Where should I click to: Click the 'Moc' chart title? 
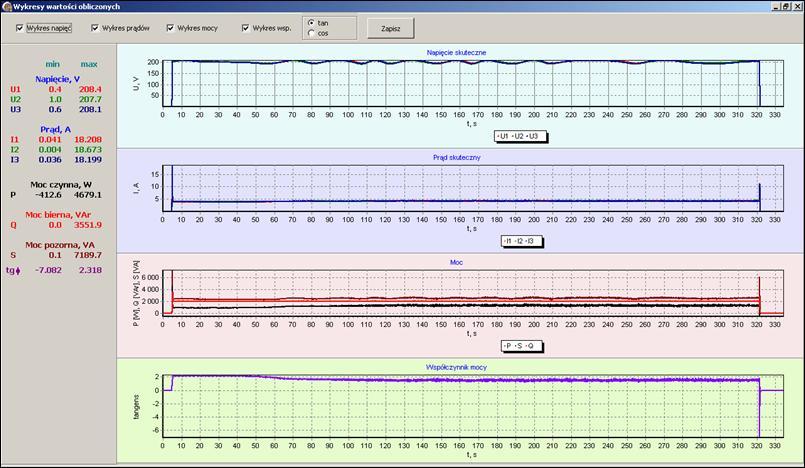(x=456, y=262)
